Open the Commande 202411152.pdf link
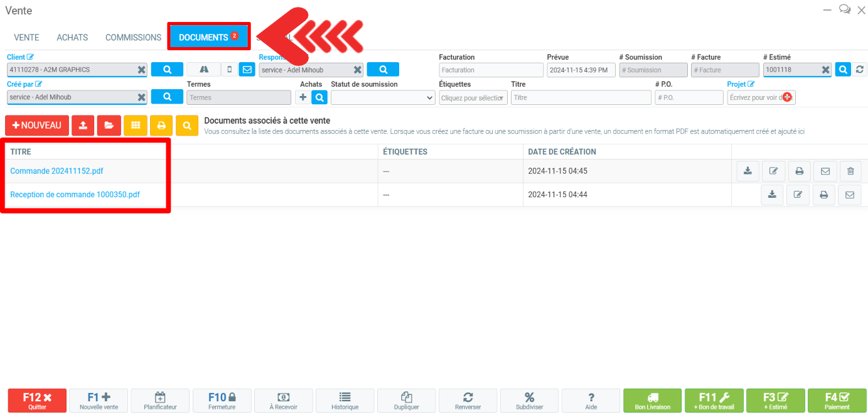This screenshot has height=417, width=868. pyautogui.click(x=56, y=171)
